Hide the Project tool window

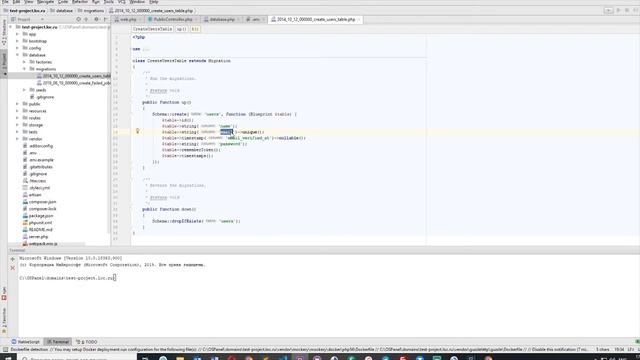tap(105, 20)
